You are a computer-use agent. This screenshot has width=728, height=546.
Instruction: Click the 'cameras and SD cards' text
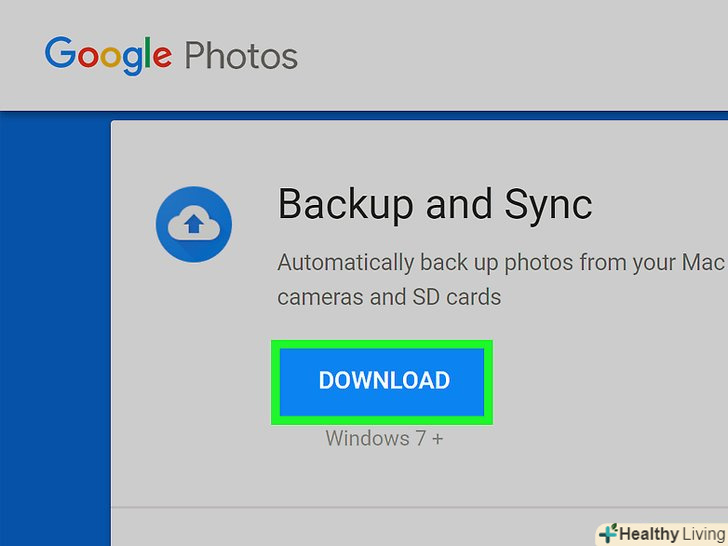(x=389, y=297)
